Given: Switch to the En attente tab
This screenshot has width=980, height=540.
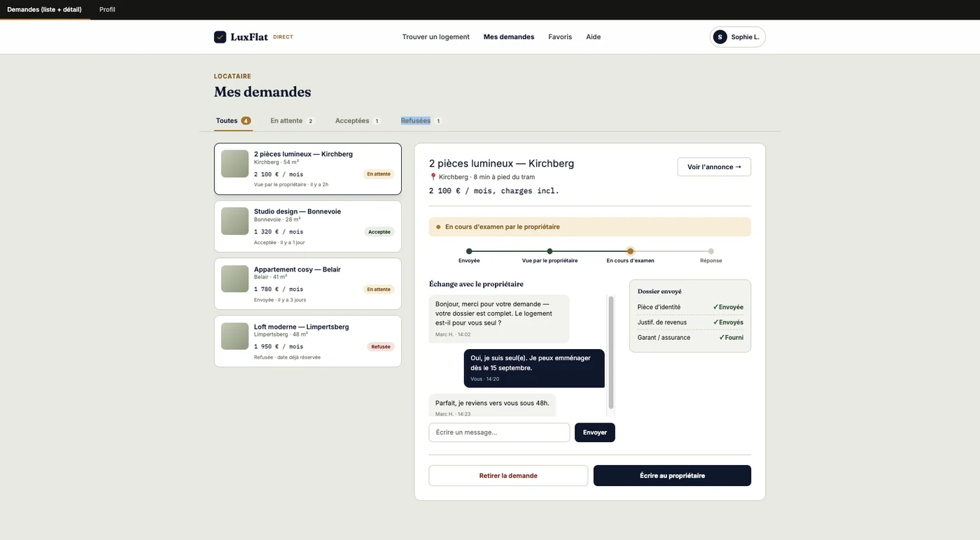Looking at the screenshot, I should tap(293, 121).
